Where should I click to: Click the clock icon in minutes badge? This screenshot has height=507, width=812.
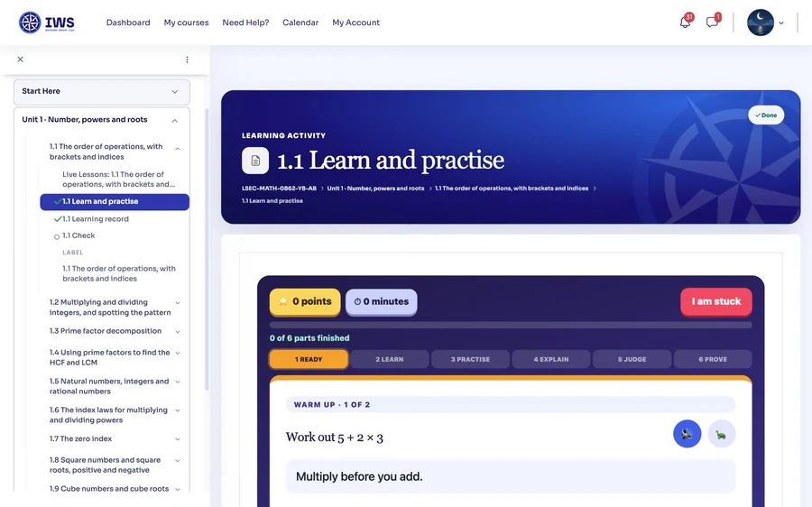point(357,301)
